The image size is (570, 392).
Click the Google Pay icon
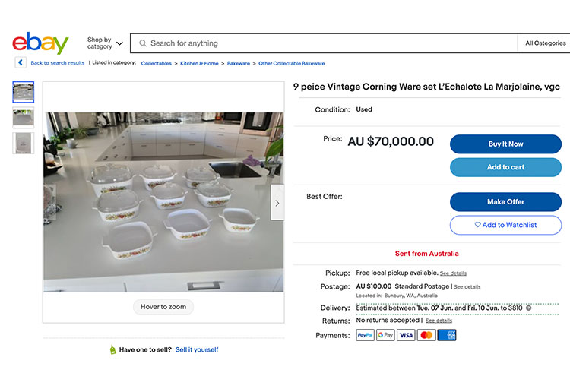pyautogui.click(x=385, y=335)
